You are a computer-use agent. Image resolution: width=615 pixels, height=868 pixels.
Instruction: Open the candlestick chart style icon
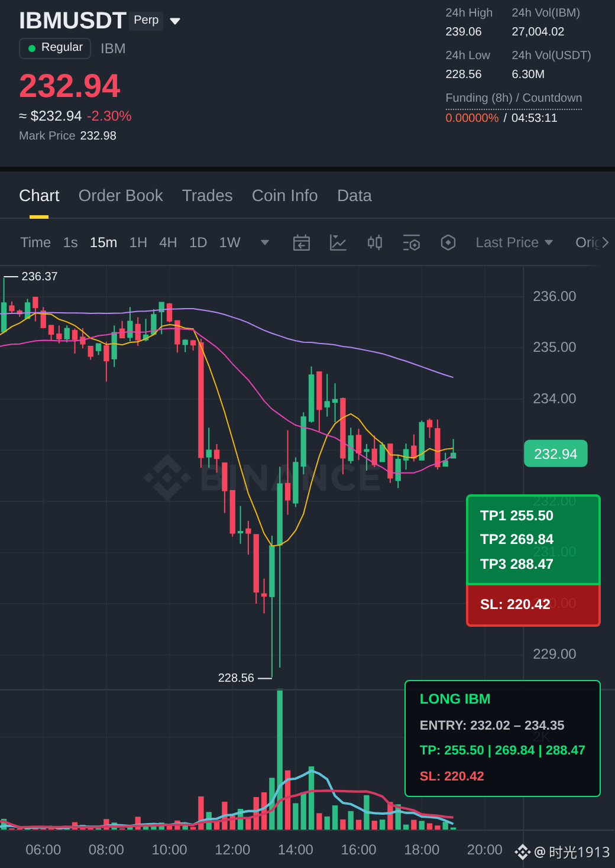375,242
